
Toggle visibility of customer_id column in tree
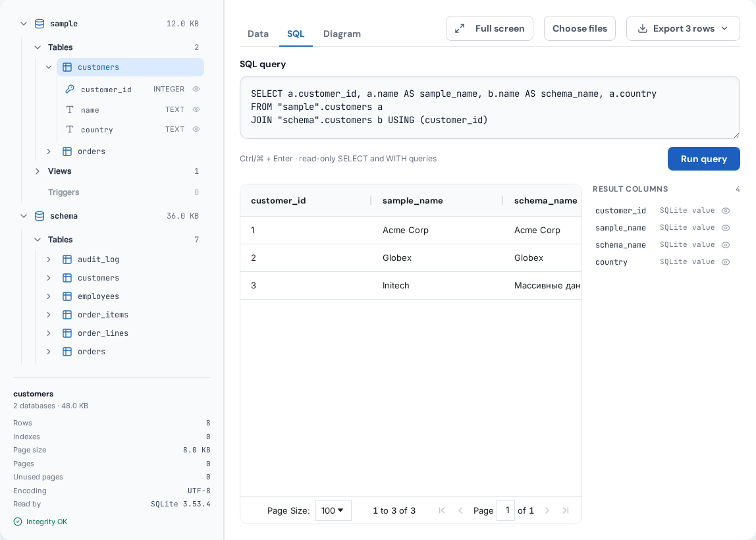196,89
